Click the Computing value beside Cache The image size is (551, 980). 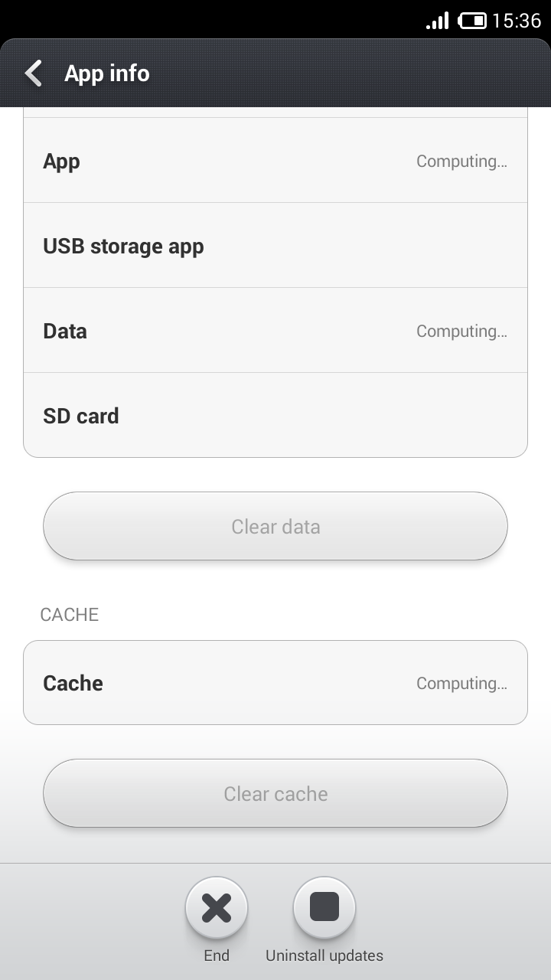tap(461, 684)
